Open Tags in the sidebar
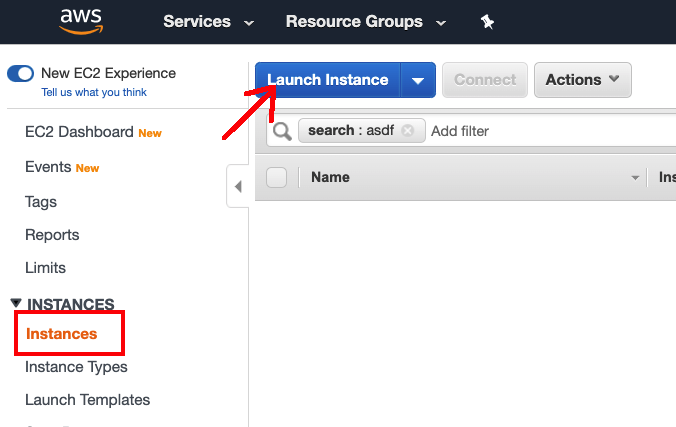Viewport: 676px width, 427px height. coord(41,202)
